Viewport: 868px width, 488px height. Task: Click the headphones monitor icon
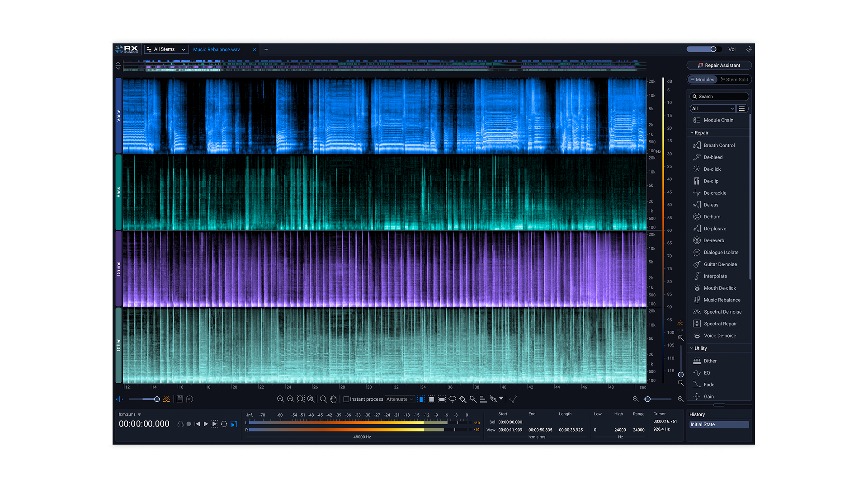click(x=180, y=424)
